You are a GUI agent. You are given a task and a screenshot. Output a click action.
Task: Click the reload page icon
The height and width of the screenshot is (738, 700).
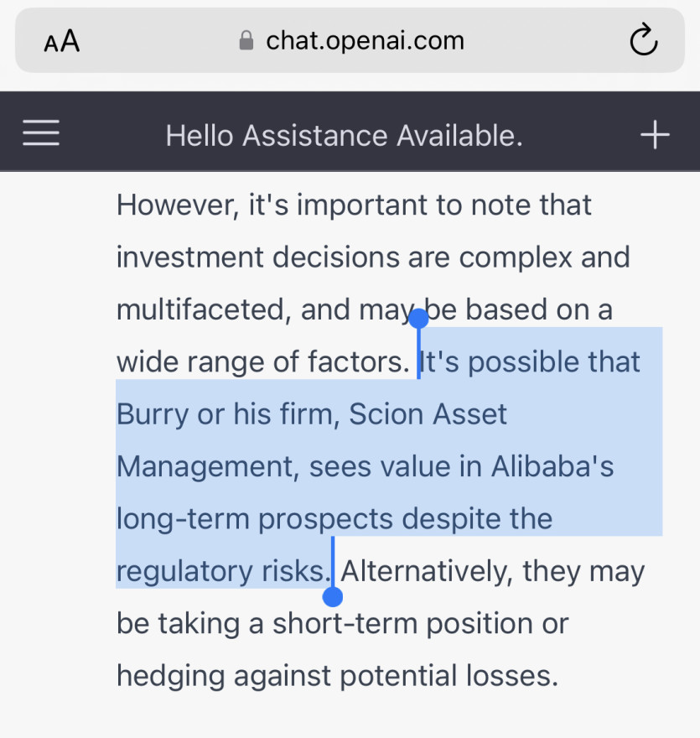(643, 40)
